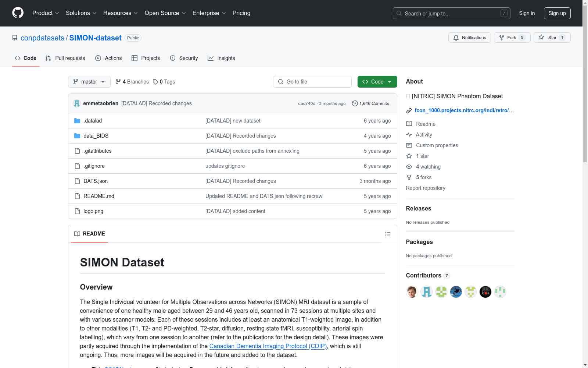Click the .datalad folder icon

[77, 121]
